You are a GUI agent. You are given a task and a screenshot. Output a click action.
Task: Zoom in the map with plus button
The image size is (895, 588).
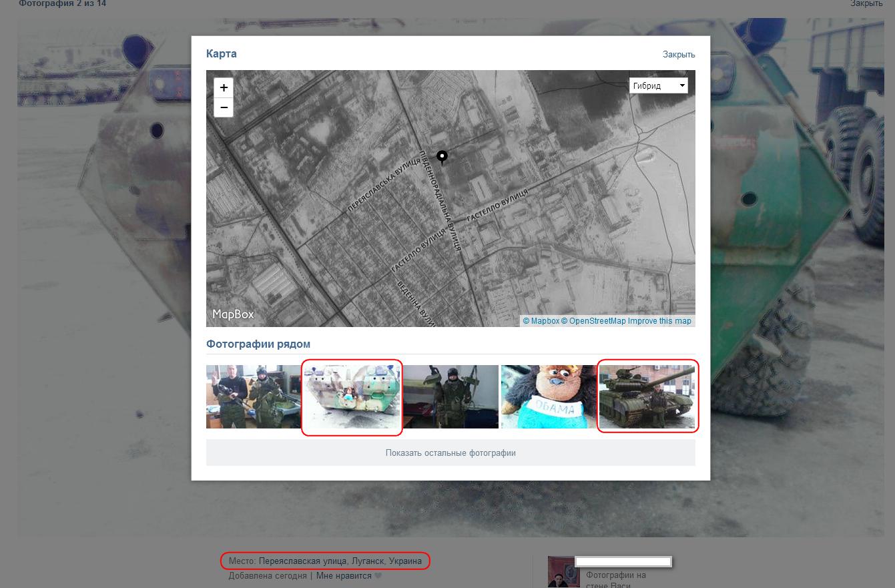point(224,87)
